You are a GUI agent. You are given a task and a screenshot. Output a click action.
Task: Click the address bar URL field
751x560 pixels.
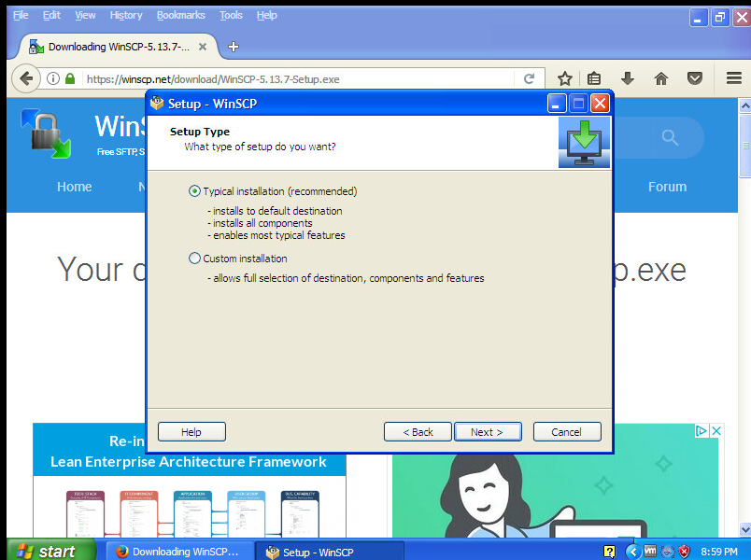[x=297, y=79]
